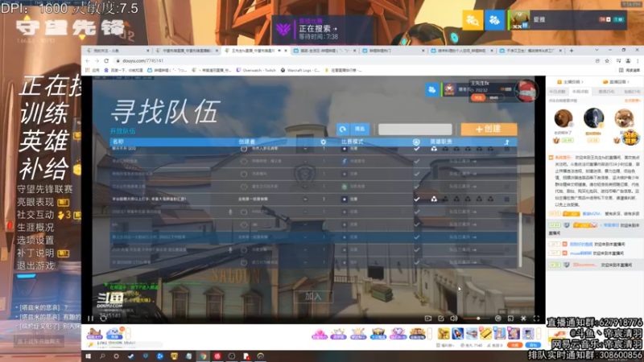The width and height of the screenshot is (644, 362).
Task: Switch player to web-fullscreen mode icon
Action: tap(510, 318)
